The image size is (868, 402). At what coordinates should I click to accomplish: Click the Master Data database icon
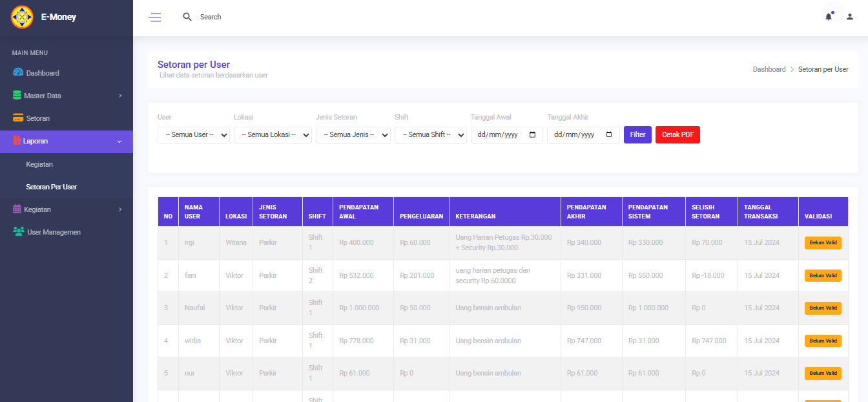(x=17, y=95)
